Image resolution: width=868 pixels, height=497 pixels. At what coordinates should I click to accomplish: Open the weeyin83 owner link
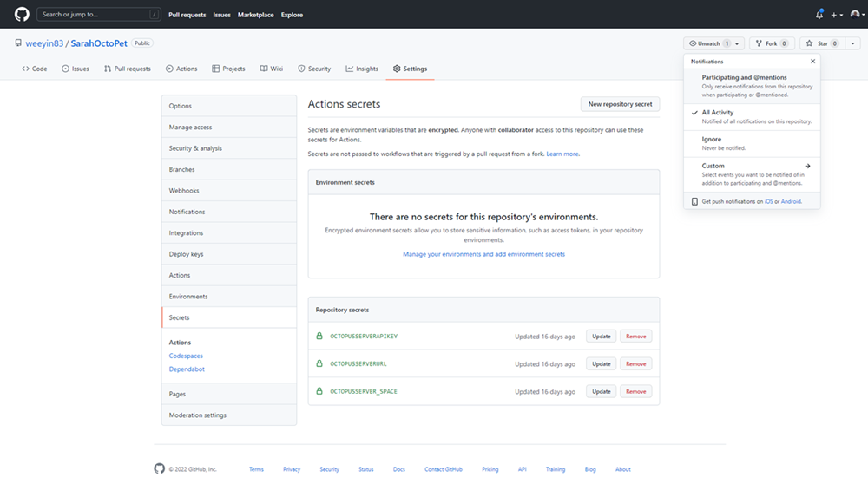44,43
